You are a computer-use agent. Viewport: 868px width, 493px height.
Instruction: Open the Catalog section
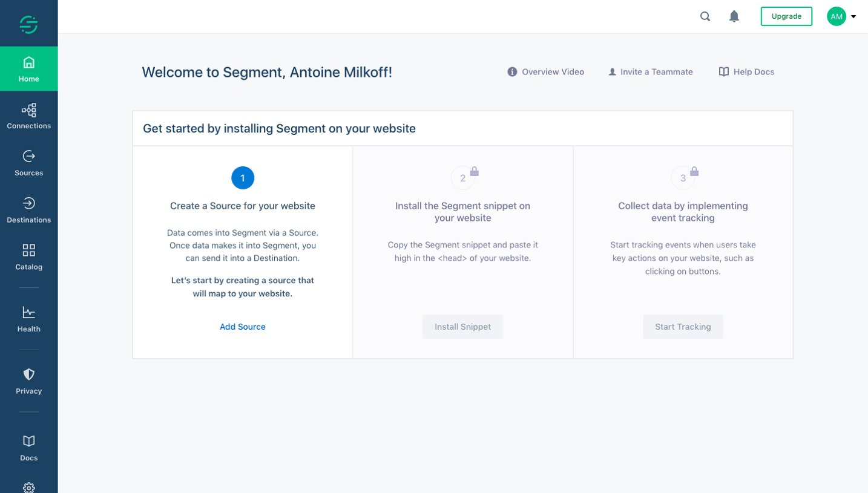(28, 257)
